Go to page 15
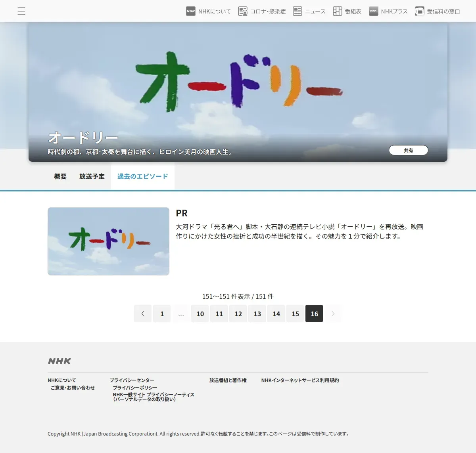Image resolution: width=476 pixels, height=453 pixels. click(x=295, y=313)
